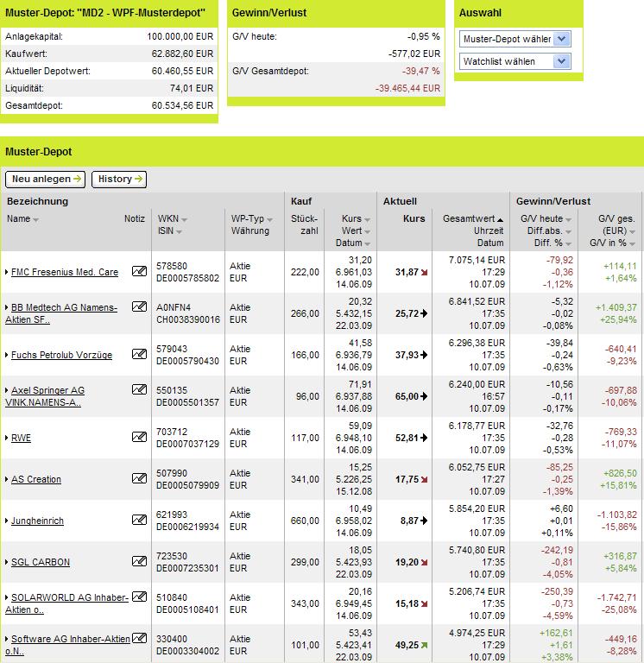Sort by G/V ges. (EUR)
The width and height of the screenshot is (644, 663).
616,225
